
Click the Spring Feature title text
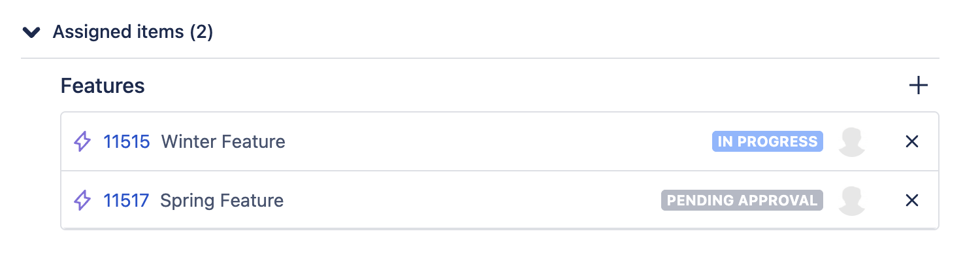(221, 200)
